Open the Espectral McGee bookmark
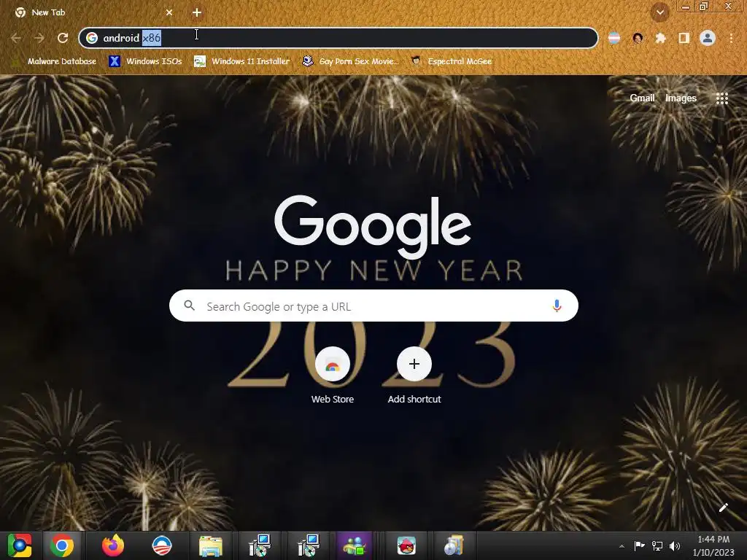Viewport: 747px width, 560px height. pyautogui.click(x=451, y=61)
